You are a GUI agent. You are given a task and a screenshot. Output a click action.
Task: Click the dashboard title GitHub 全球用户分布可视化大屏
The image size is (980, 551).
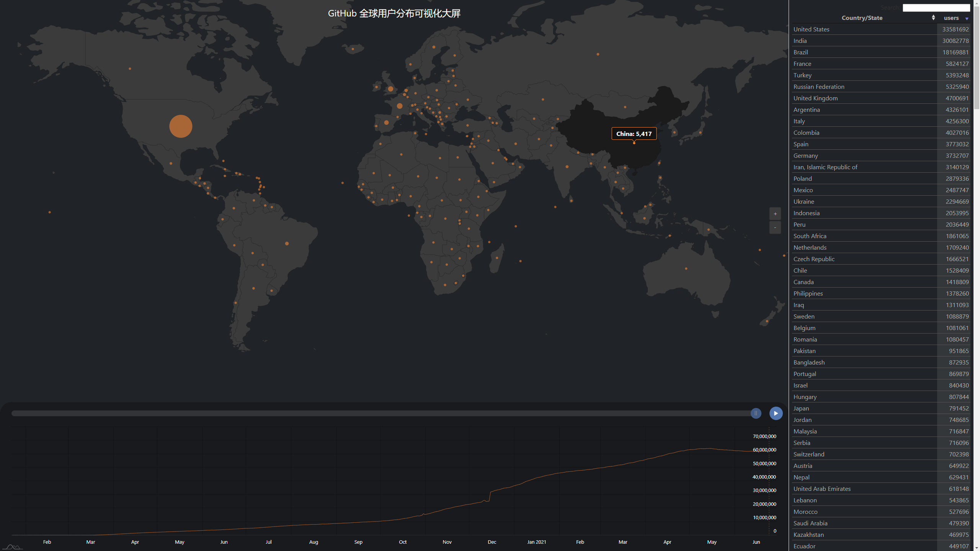click(394, 13)
